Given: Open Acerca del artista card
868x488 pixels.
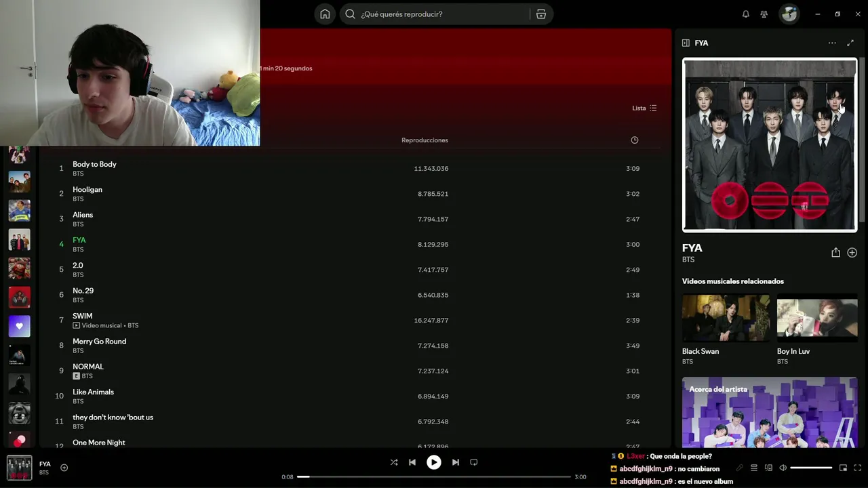Looking at the screenshot, I should click(770, 412).
